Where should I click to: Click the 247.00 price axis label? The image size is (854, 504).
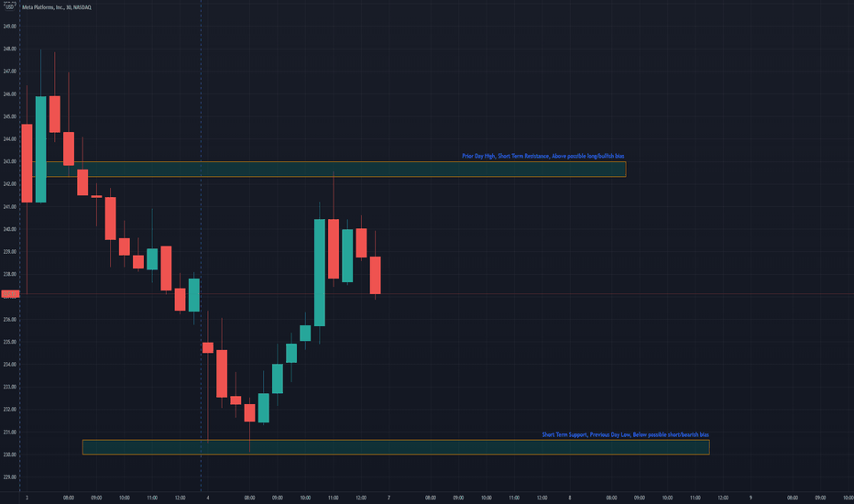[10, 71]
